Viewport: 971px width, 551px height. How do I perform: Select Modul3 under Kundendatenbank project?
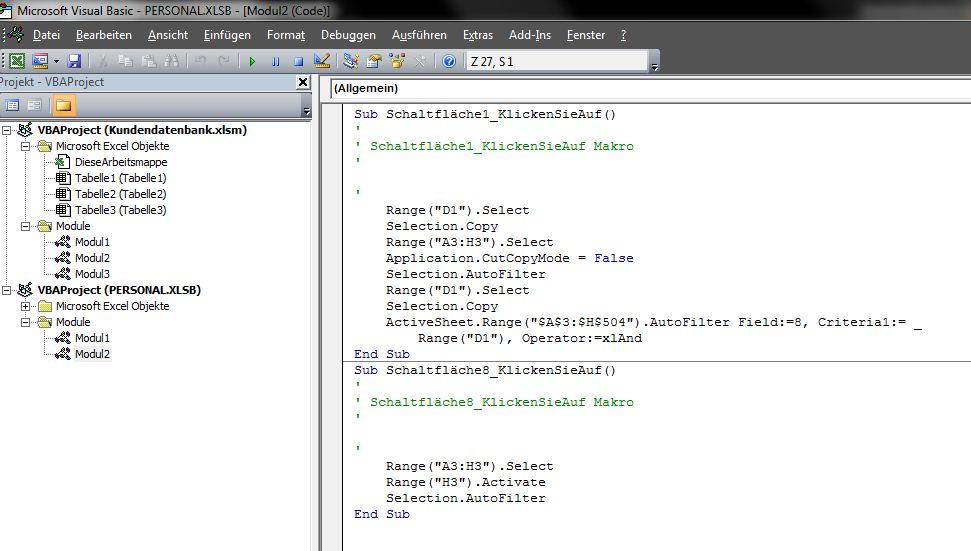92,274
